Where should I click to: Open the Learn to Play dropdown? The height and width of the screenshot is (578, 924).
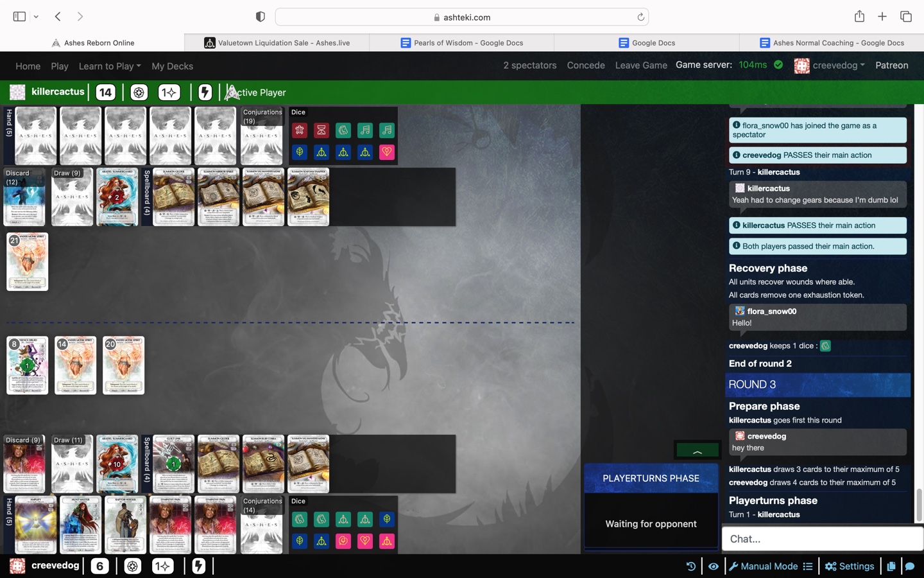tap(110, 66)
